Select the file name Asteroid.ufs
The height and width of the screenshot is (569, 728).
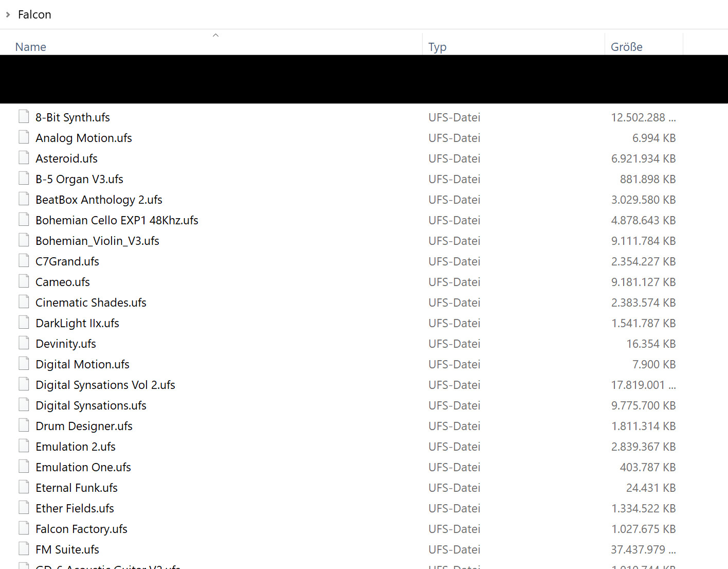[x=66, y=158]
